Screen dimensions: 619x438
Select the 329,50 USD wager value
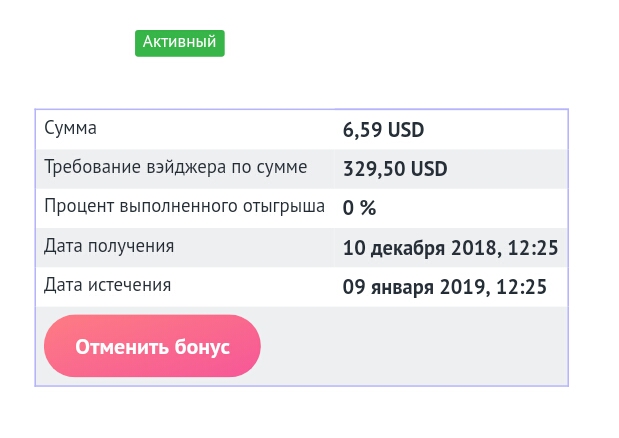395,169
